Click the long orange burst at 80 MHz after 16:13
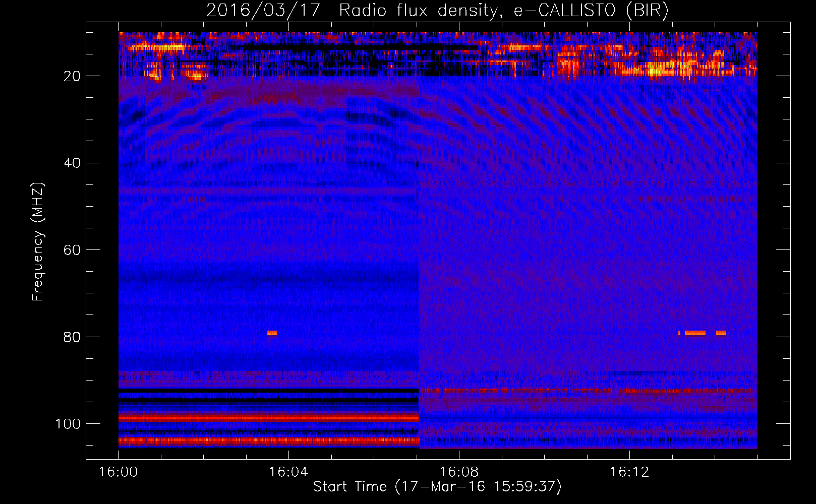This screenshot has height=504, width=816. point(695,333)
